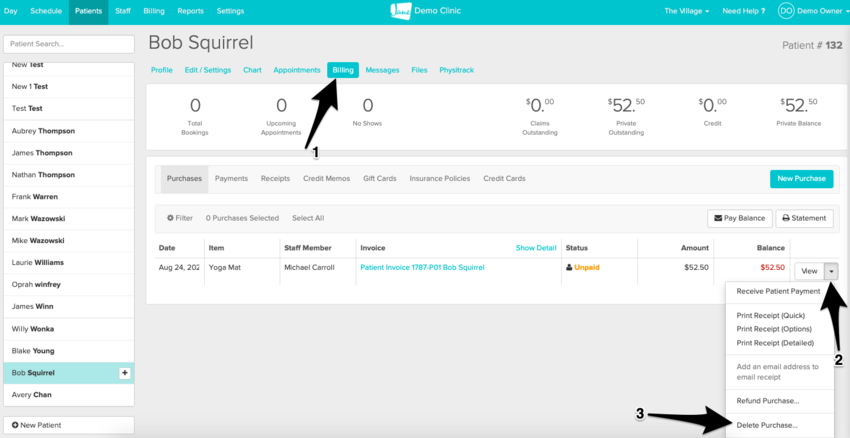Open the Credit Memos tab
Screen dimensions: 850x438
[326, 179]
